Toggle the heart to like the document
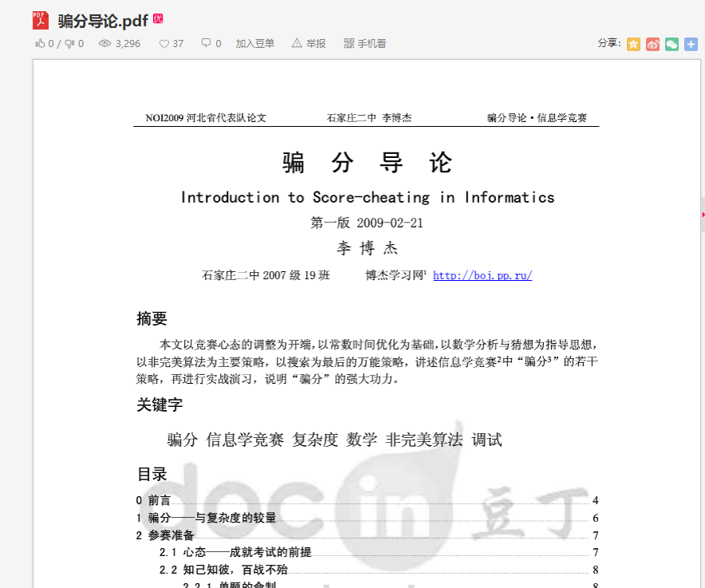This screenshot has height=588, width=705. [165, 43]
